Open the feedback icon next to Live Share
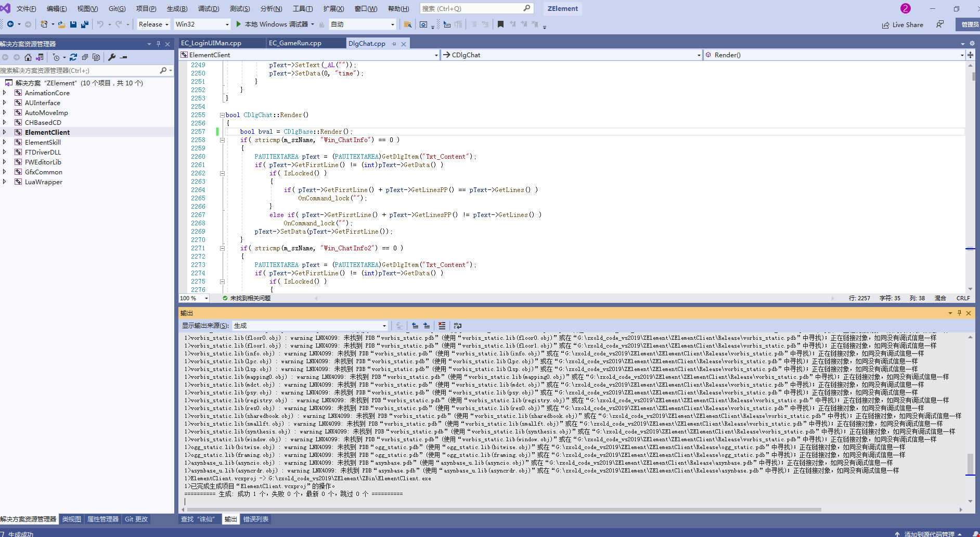980x537 pixels. (x=940, y=24)
